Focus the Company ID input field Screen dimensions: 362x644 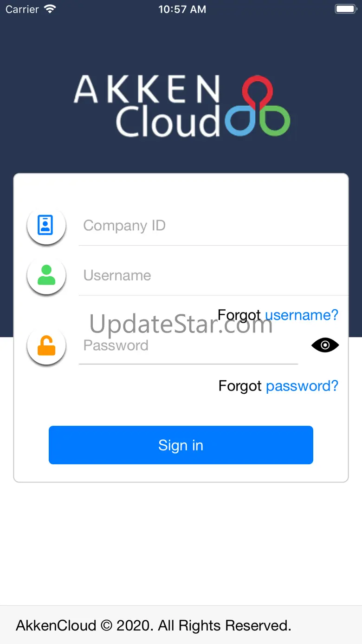[213, 226]
